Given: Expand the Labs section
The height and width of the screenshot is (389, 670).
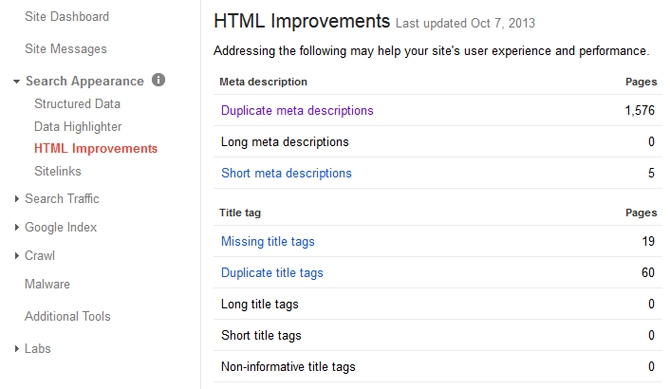Looking at the screenshot, I should pyautogui.click(x=17, y=349).
